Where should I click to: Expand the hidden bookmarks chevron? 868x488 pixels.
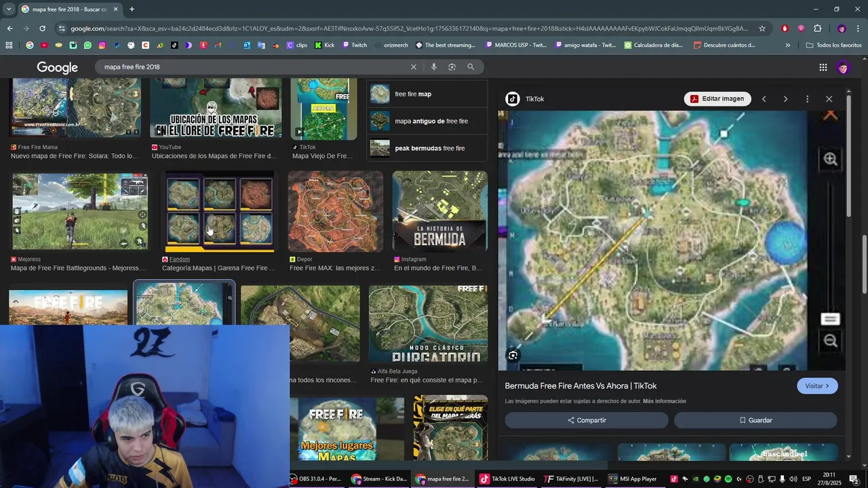[787, 45]
